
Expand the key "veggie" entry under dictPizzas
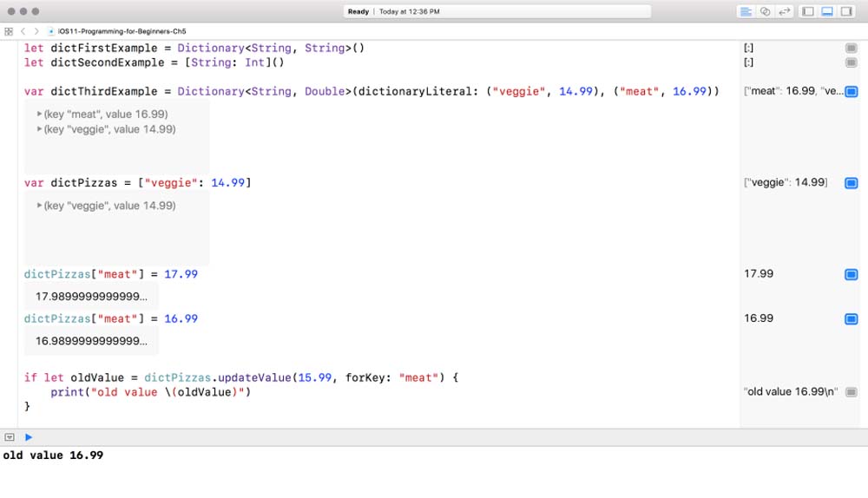tap(40, 206)
